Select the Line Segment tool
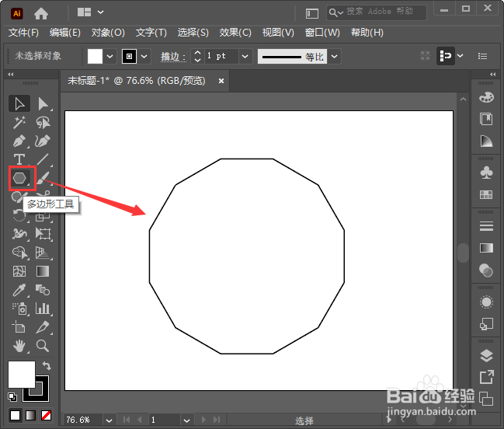Image resolution: width=504 pixels, height=429 pixels. point(43,159)
